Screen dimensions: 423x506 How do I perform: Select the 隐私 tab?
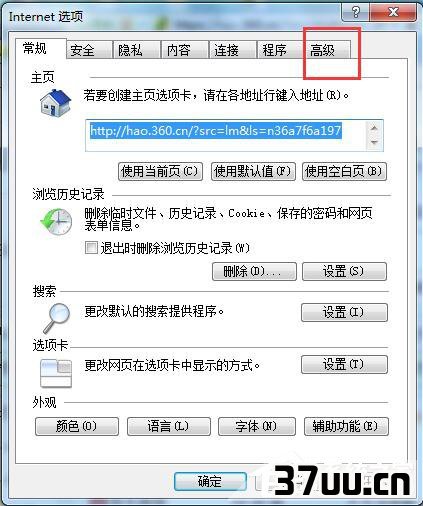(137, 50)
